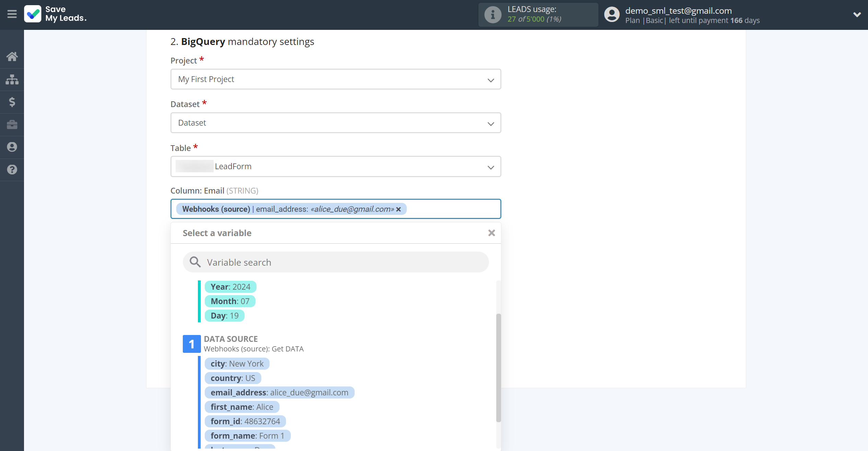Select the city: New York variable
The image size is (868, 451).
point(237,364)
